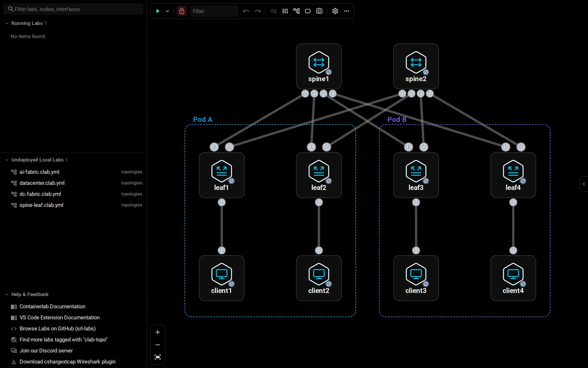Click the labs and nodes search field
This screenshot has height=368, width=588.
73,9
